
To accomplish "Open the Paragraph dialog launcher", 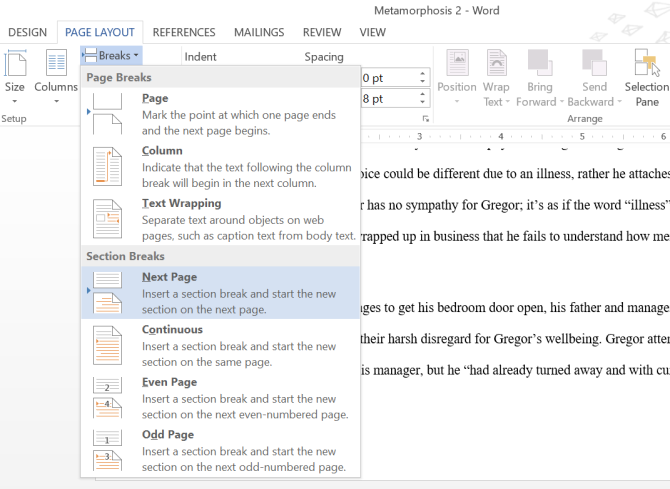I will pos(426,118).
